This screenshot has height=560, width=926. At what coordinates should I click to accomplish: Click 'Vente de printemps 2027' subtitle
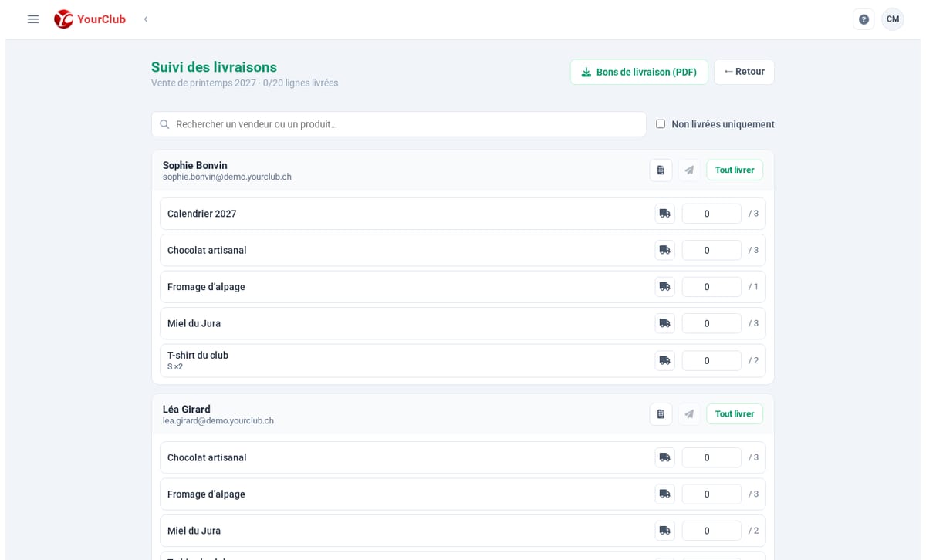click(x=204, y=83)
